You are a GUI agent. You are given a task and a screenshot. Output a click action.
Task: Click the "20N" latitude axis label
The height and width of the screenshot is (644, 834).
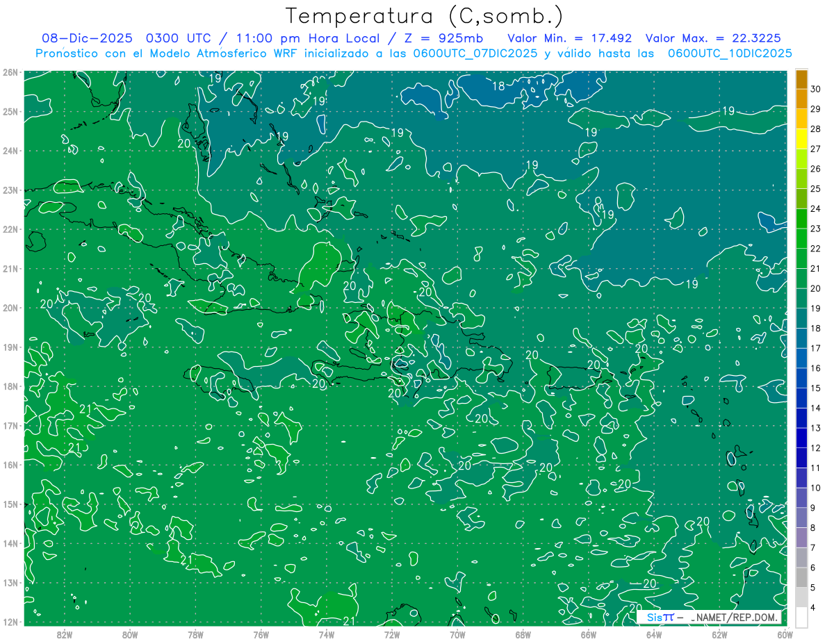coord(10,308)
